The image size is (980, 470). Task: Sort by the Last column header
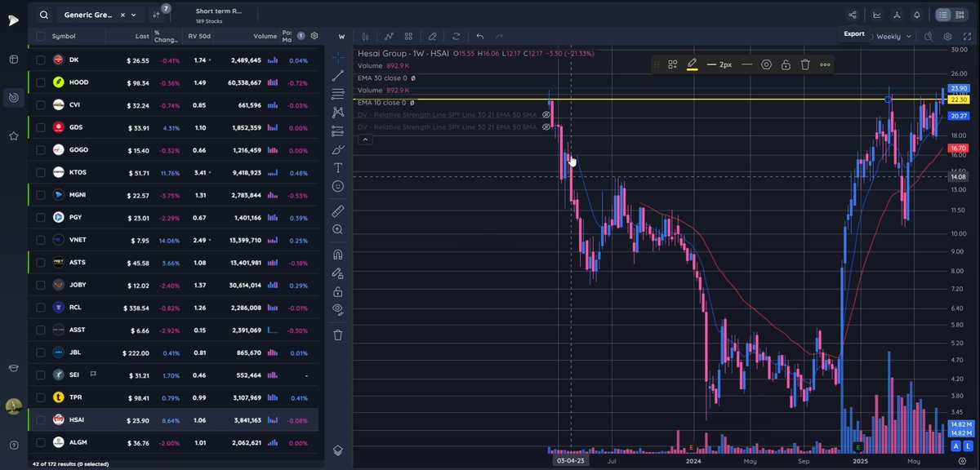pos(142,36)
